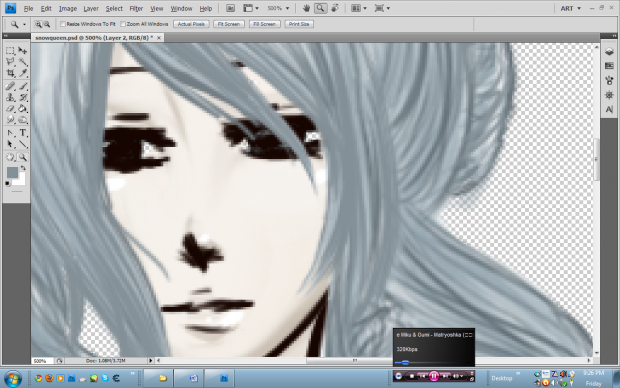Select the Type tool
Screen dimensions: 620x388
tap(23, 133)
